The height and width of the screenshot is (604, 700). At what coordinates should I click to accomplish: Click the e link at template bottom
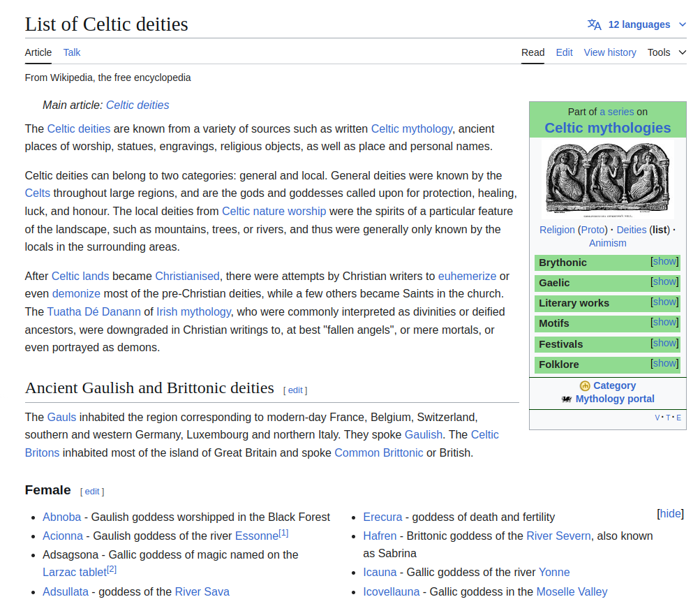[x=679, y=417]
